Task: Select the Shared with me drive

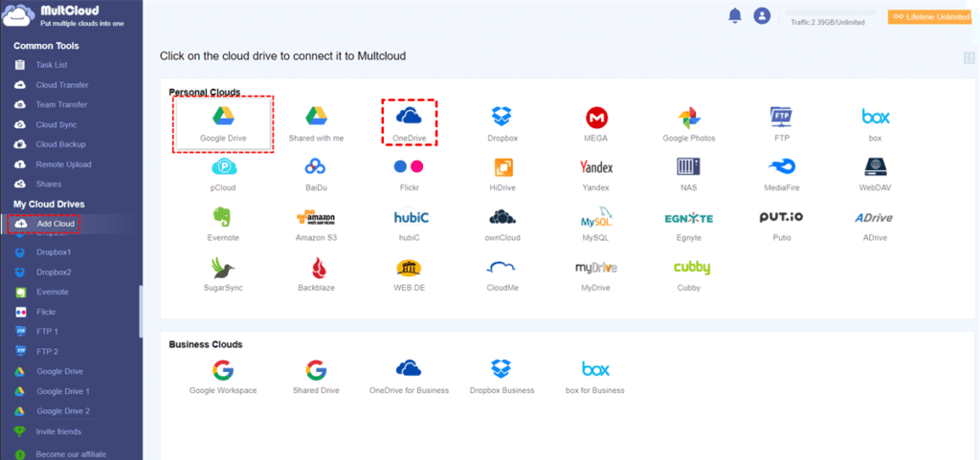Action: coord(316,124)
